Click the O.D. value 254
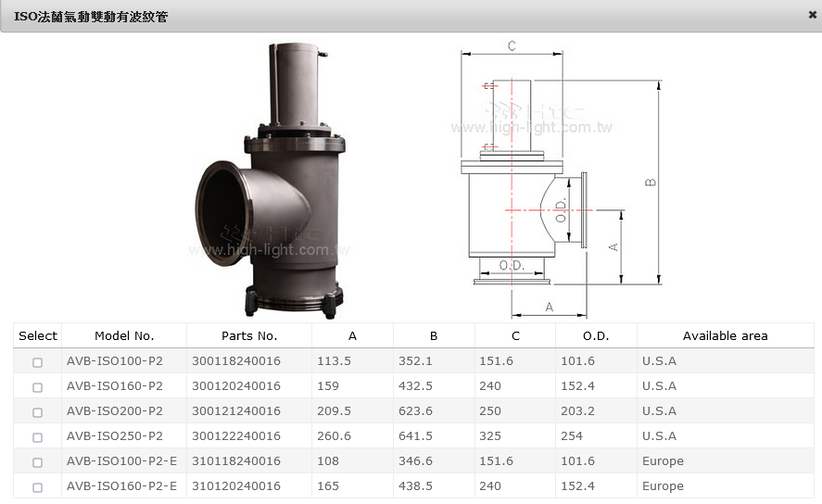 coord(572,435)
